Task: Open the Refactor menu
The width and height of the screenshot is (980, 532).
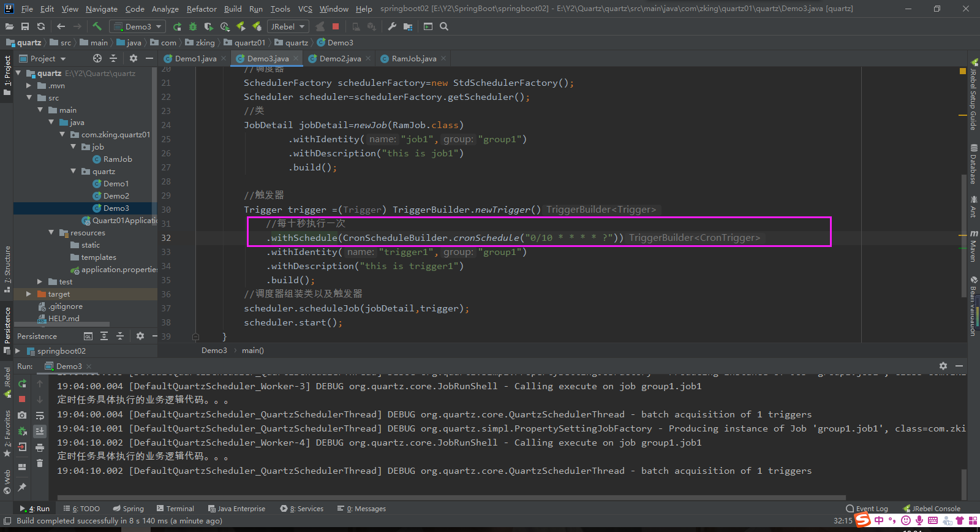Action: pos(202,9)
